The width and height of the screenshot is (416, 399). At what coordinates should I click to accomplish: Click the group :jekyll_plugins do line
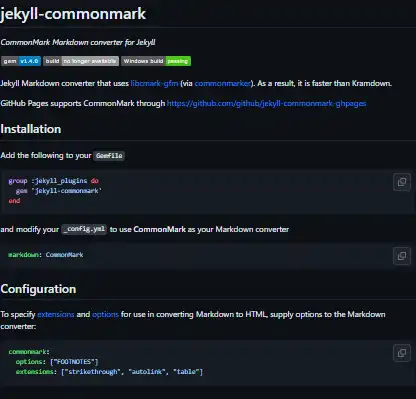[53, 181]
